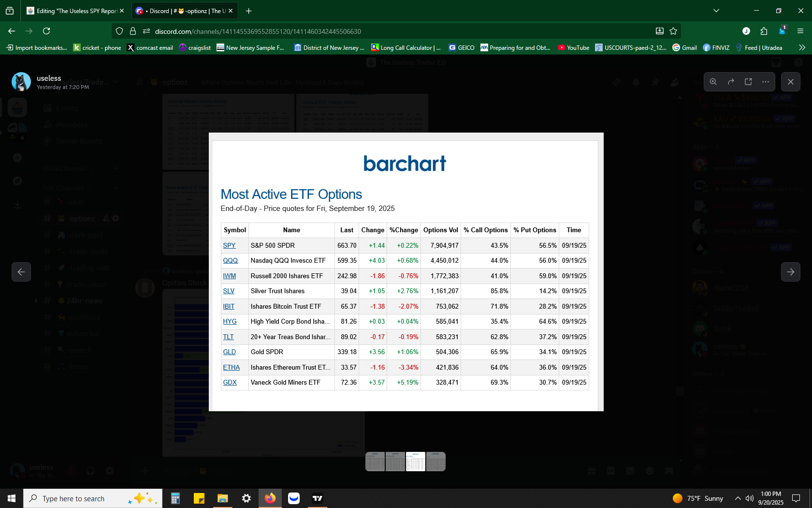The width and height of the screenshot is (812, 508).
Task: Open Windows Start menu
Action: coord(12,498)
